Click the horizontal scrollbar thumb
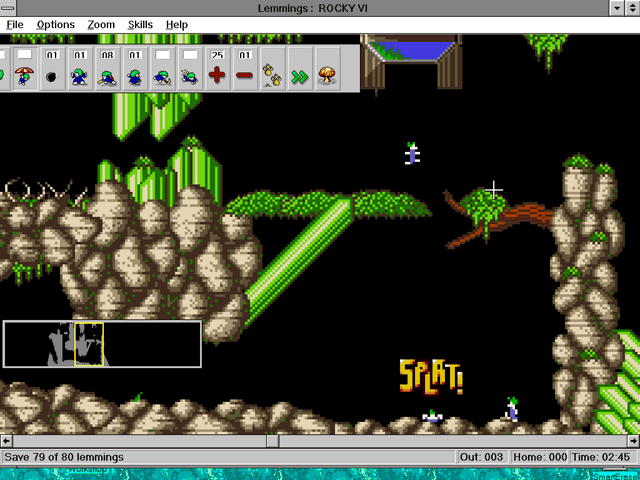The height and width of the screenshot is (480, 640). [x=273, y=441]
